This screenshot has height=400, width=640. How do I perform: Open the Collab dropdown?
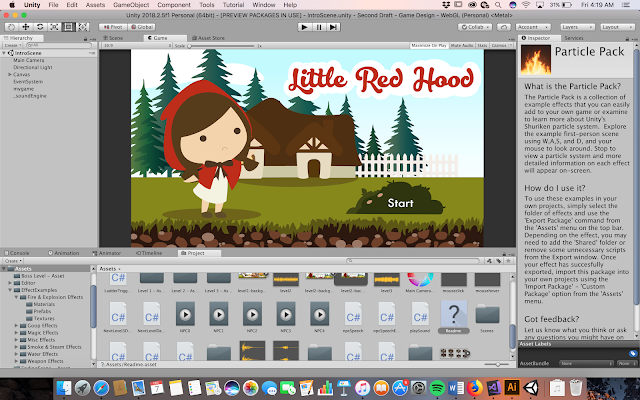pyautogui.click(x=475, y=27)
